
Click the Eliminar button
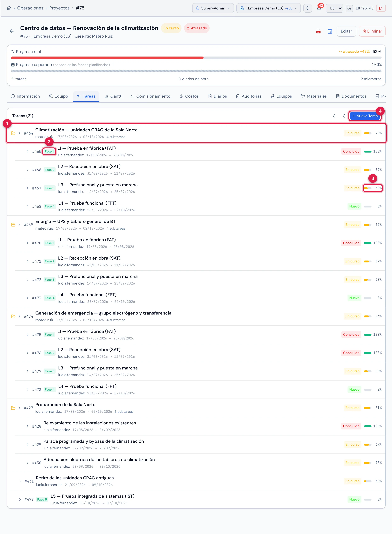pyautogui.click(x=372, y=31)
